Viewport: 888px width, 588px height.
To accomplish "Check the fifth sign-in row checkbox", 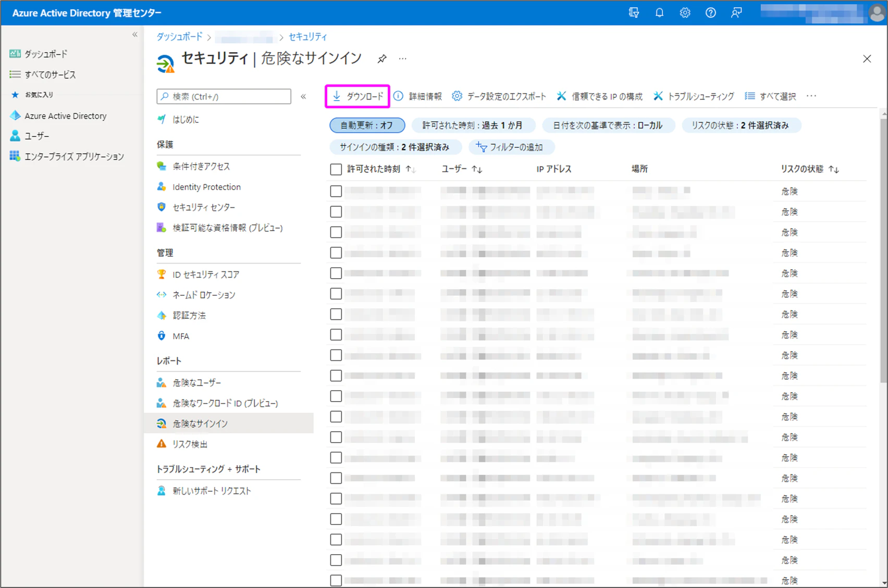I will tap(336, 273).
